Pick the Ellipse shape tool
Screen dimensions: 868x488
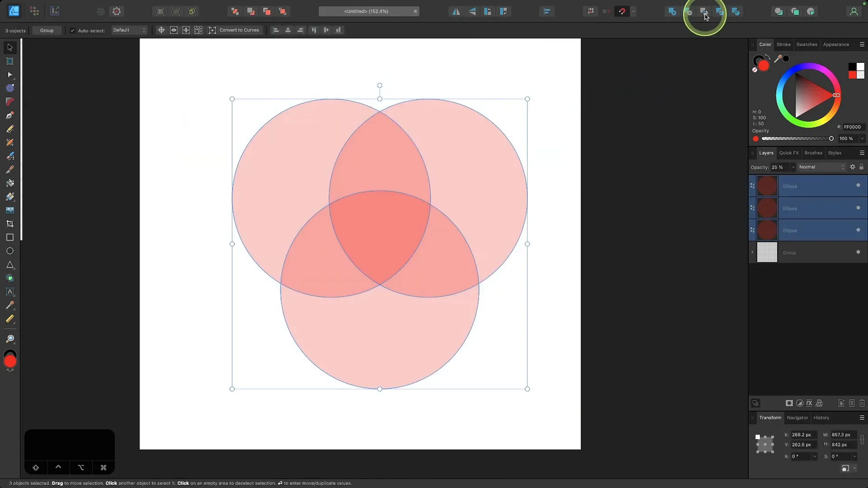(x=10, y=251)
